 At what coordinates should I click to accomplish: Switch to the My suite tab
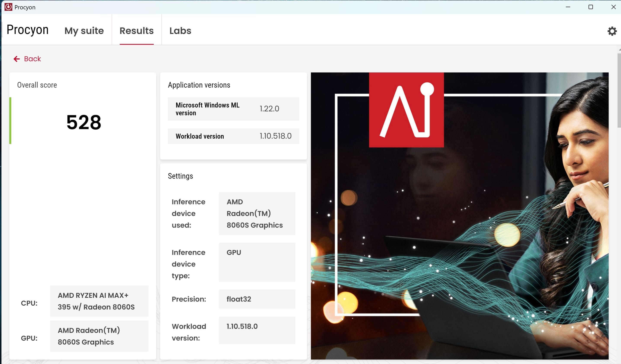point(84,30)
